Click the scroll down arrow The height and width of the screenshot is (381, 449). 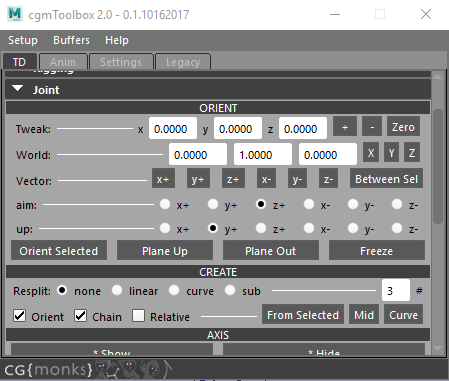[x=437, y=349]
